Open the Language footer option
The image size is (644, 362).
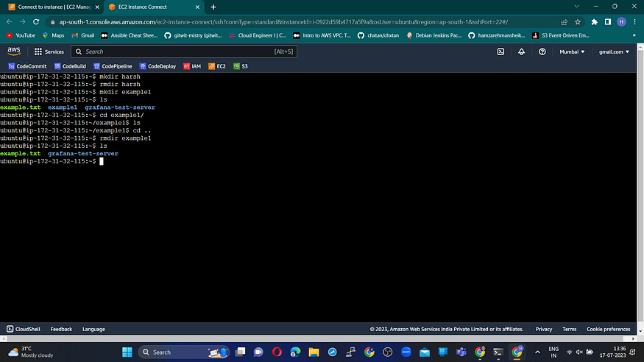tap(93, 329)
